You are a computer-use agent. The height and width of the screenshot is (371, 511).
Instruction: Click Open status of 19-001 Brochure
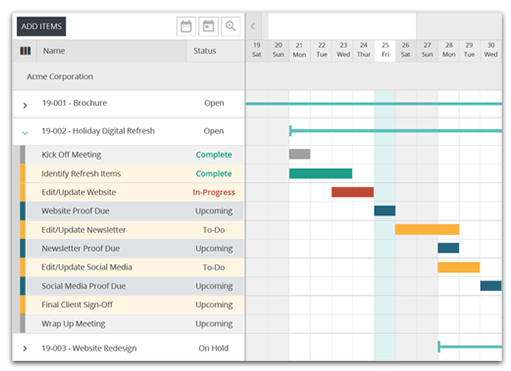coord(214,103)
